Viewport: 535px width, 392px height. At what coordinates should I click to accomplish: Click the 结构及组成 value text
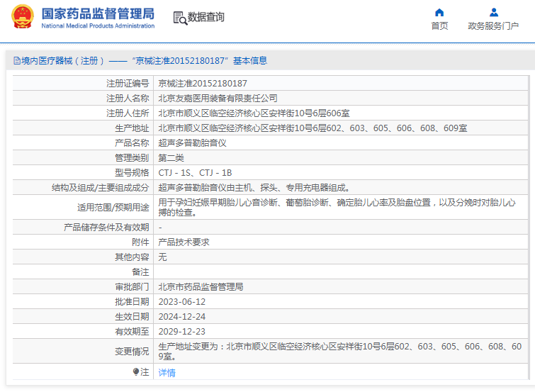point(254,187)
